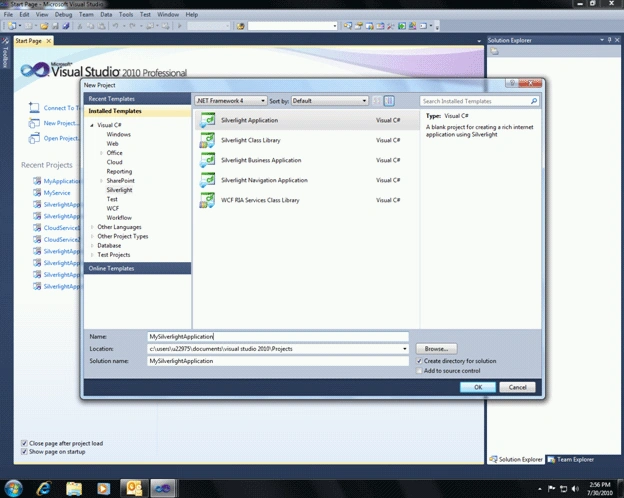
Task: Select the Silverlight Application template icon
Action: [x=207, y=120]
